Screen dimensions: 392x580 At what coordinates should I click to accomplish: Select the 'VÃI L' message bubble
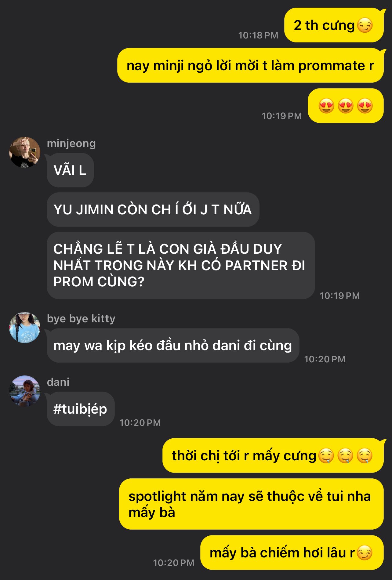tap(70, 170)
